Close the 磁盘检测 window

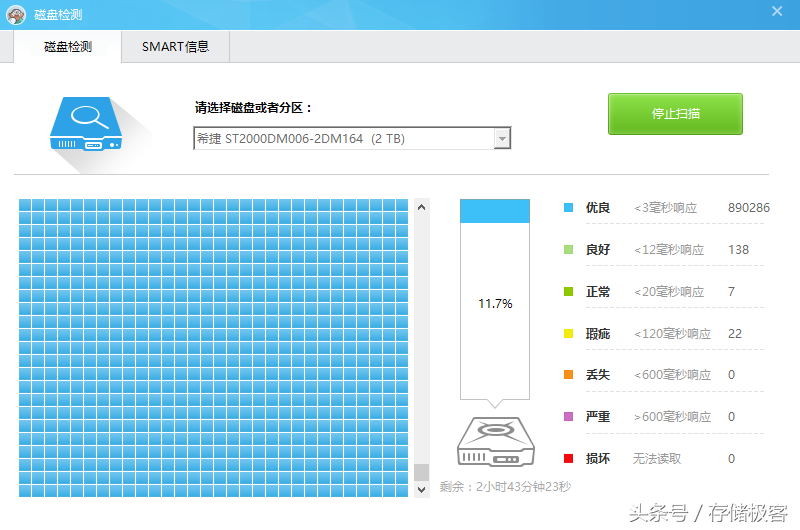click(777, 11)
